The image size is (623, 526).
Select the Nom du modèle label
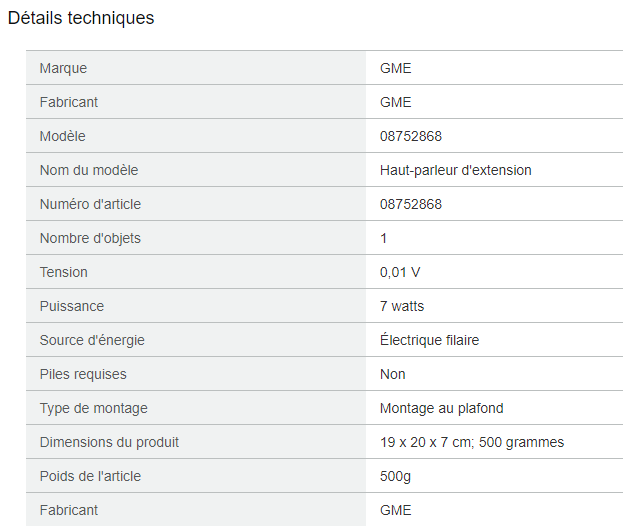pyautogui.click(x=89, y=170)
